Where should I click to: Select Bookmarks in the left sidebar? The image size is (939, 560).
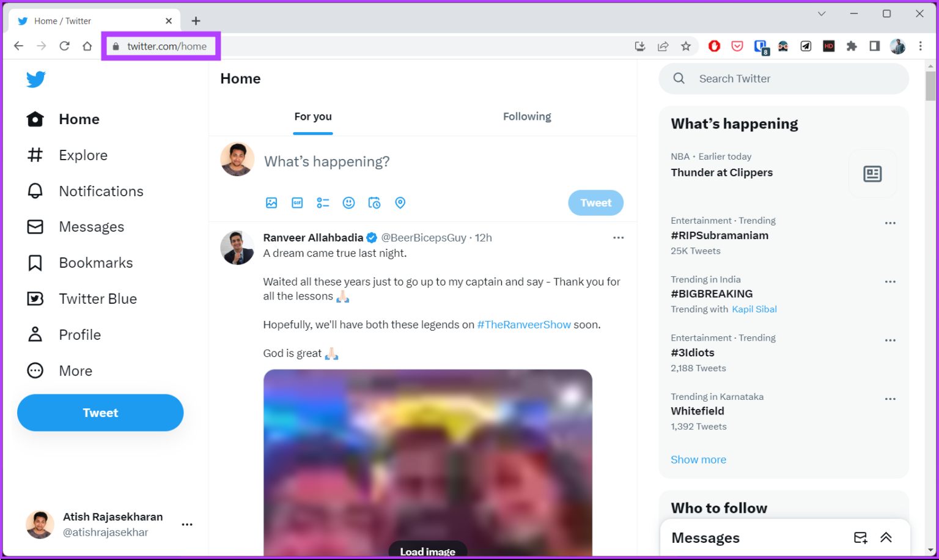[95, 262]
